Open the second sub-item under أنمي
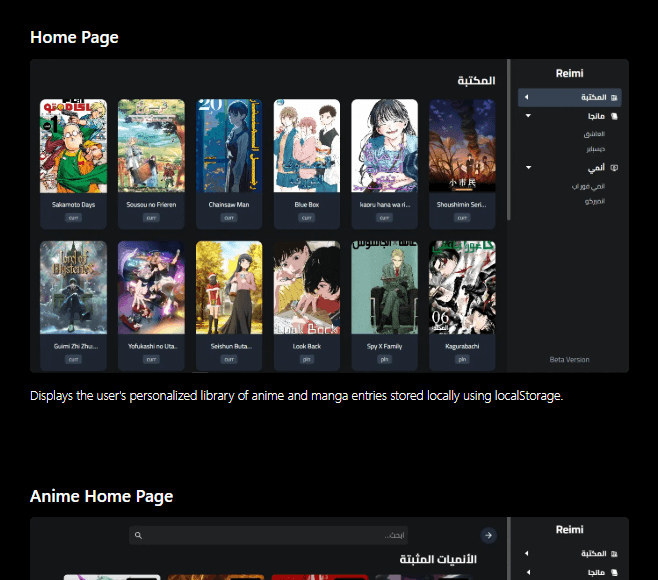The height and width of the screenshot is (580, 658). (595, 201)
